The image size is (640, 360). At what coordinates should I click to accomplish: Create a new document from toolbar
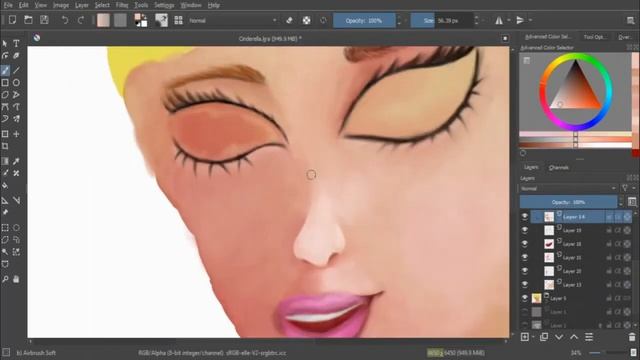click(13, 20)
